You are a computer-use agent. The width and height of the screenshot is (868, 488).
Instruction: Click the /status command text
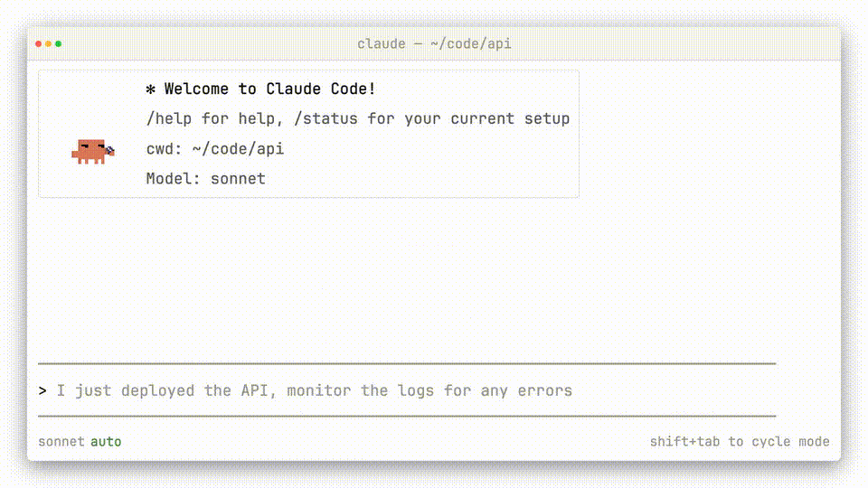pyautogui.click(x=326, y=118)
